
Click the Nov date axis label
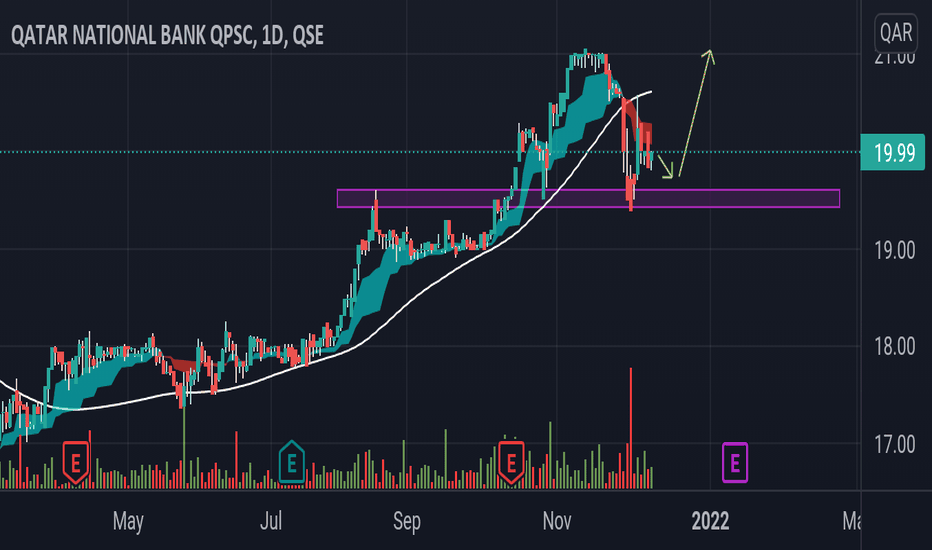(557, 521)
